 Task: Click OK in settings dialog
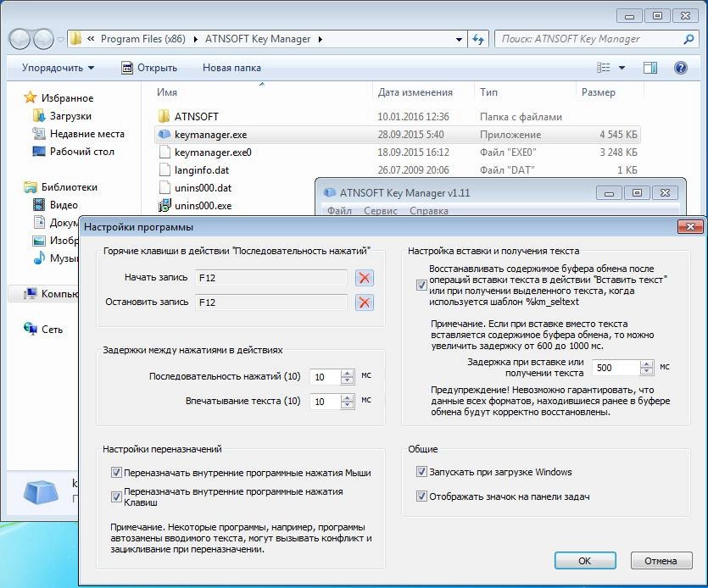[x=585, y=561]
